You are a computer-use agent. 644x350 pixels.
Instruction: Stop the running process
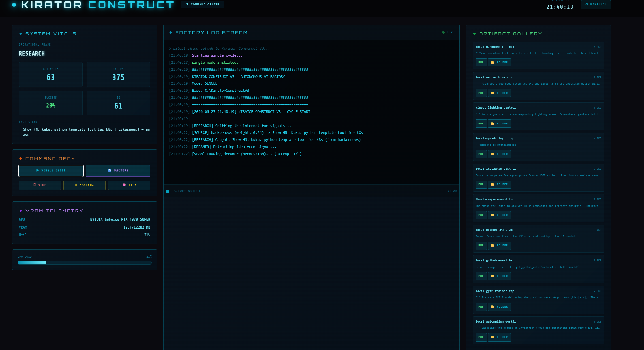(40, 185)
